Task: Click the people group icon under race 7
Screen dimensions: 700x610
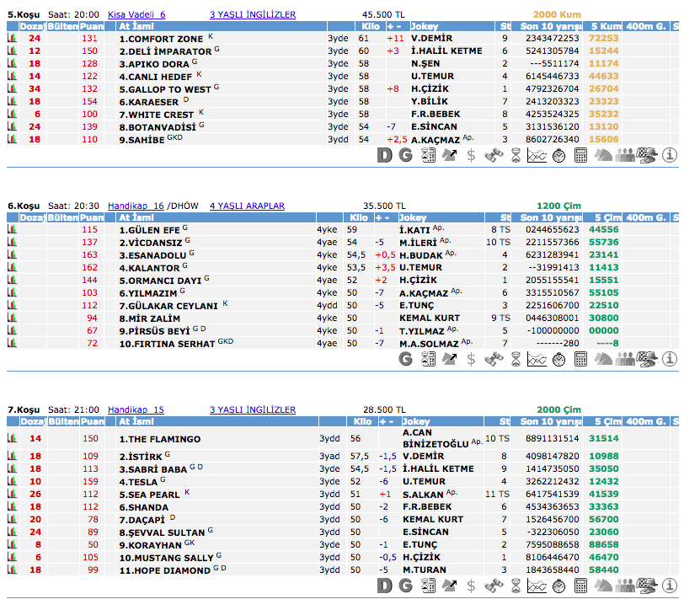Action: [625, 585]
